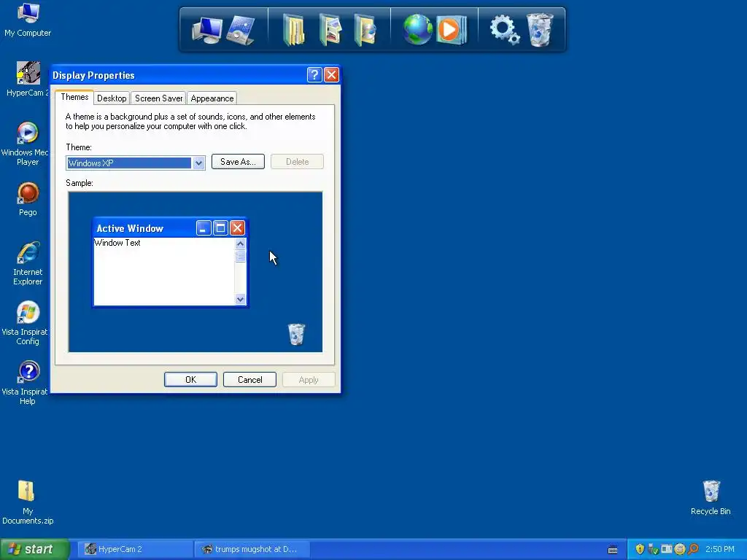Open the pictures folder icon in the dock
The image size is (747, 560).
click(x=330, y=29)
